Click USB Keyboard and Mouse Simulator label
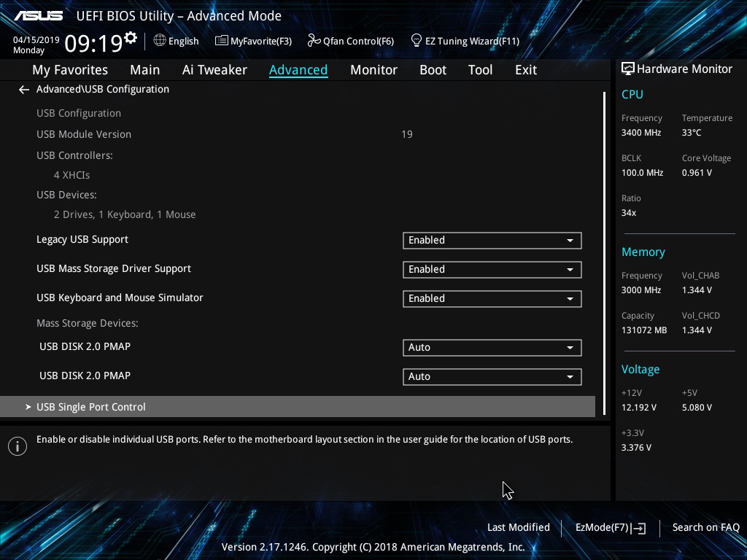Screen dimensions: 747x560 point(120,297)
